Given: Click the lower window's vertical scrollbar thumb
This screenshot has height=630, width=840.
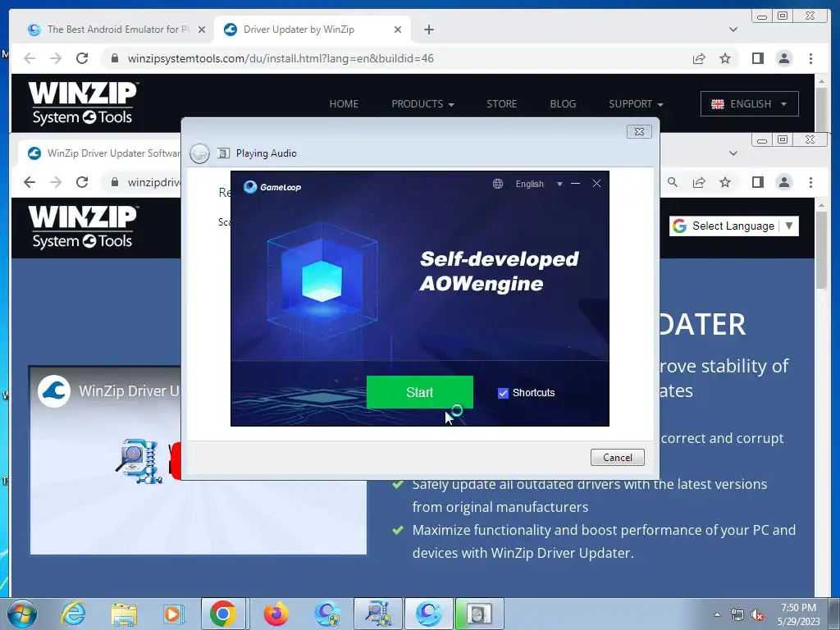Looking at the screenshot, I should click(x=821, y=250).
